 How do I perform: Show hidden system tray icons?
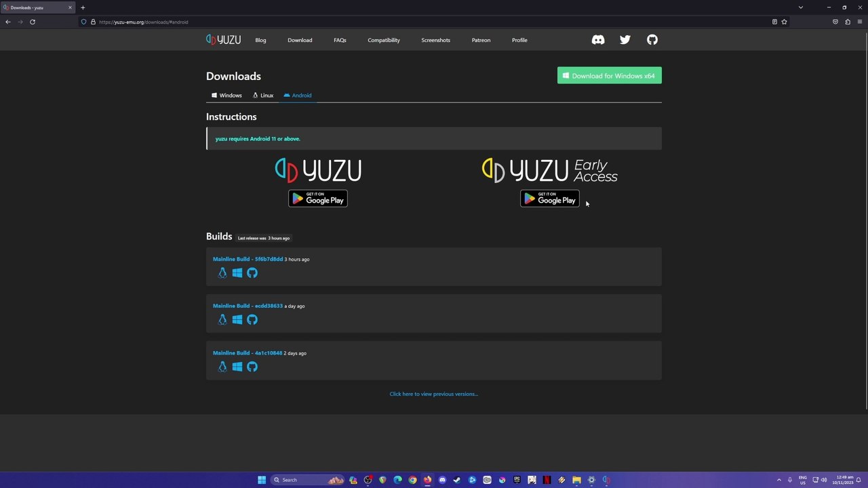[x=778, y=480]
